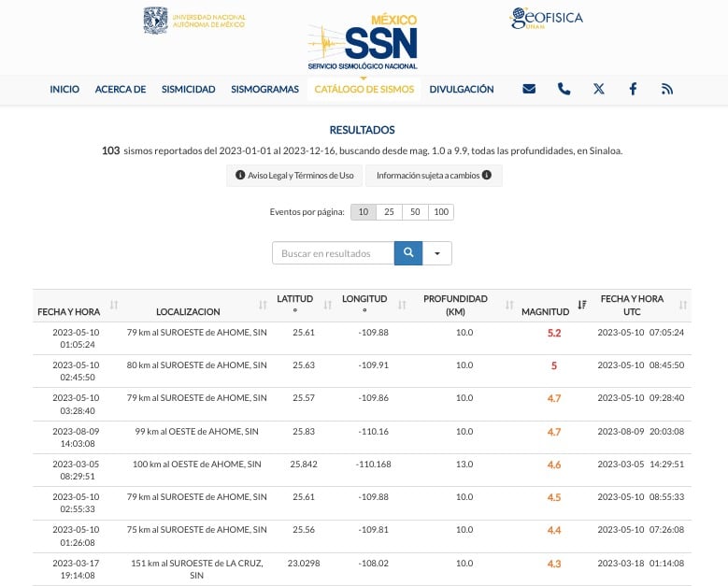Image resolution: width=728 pixels, height=586 pixels.
Task: Click the 103 sismos count
Action: [x=110, y=150]
